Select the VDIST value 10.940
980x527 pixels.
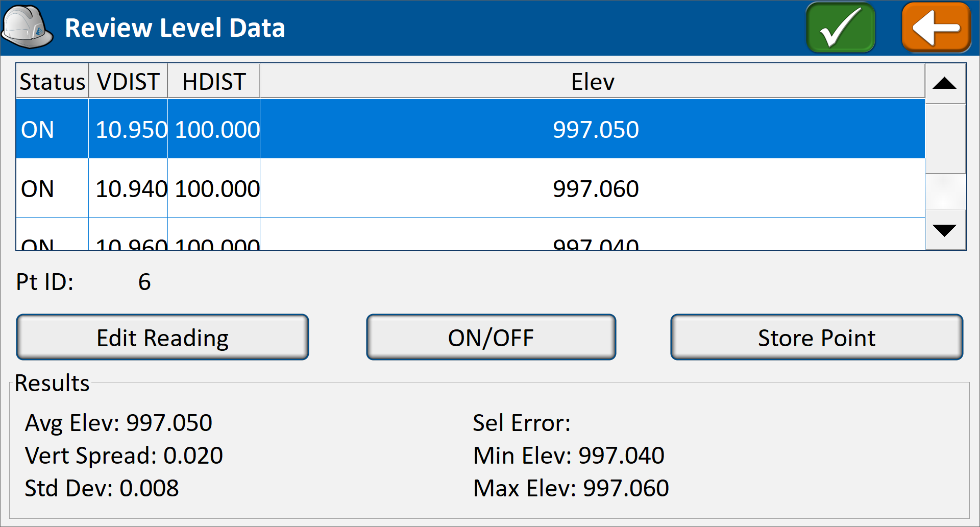(x=131, y=189)
